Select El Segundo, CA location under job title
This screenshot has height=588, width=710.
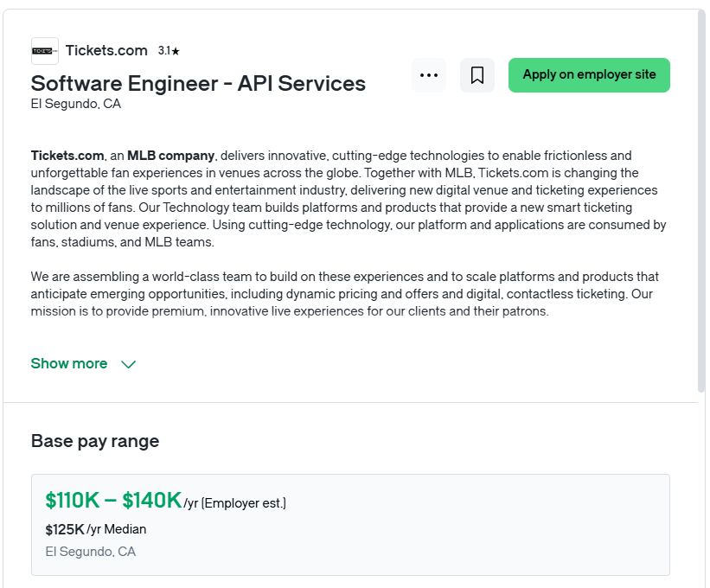[x=76, y=104]
